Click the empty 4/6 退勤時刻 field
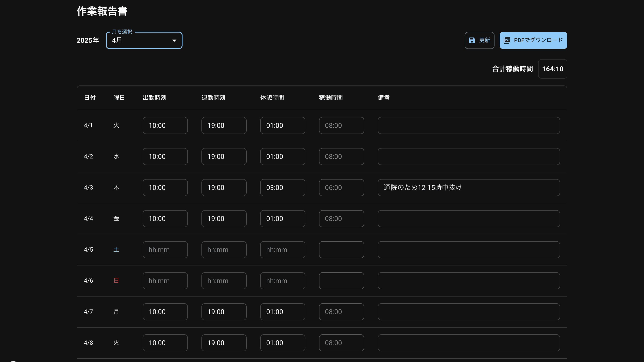Viewport: 644px width, 362px height. [224, 281]
